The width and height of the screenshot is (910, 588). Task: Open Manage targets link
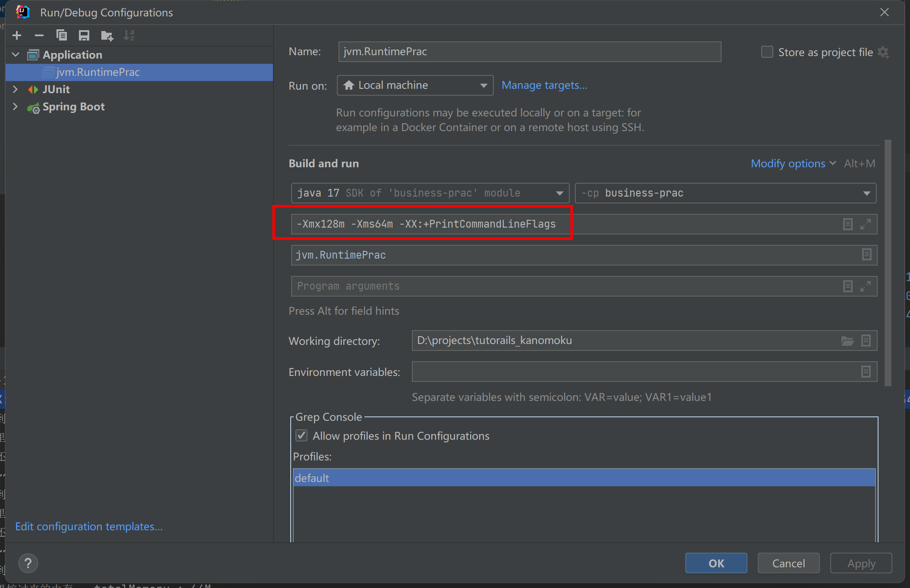[544, 85]
